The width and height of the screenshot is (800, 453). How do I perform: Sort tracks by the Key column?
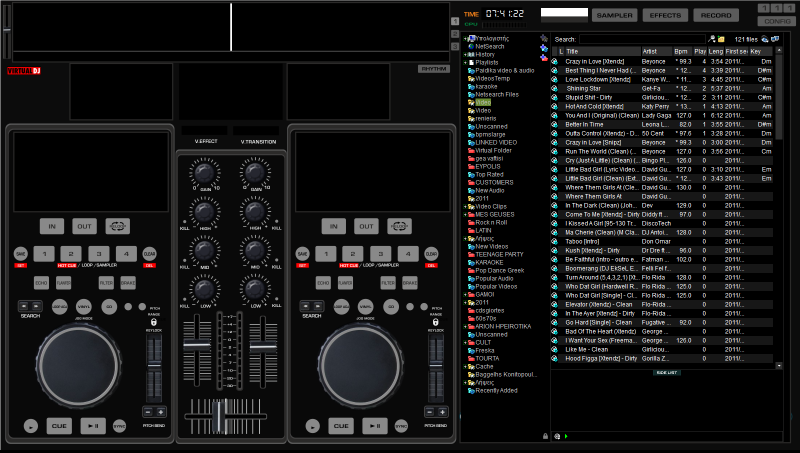pyautogui.click(x=760, y=52)
